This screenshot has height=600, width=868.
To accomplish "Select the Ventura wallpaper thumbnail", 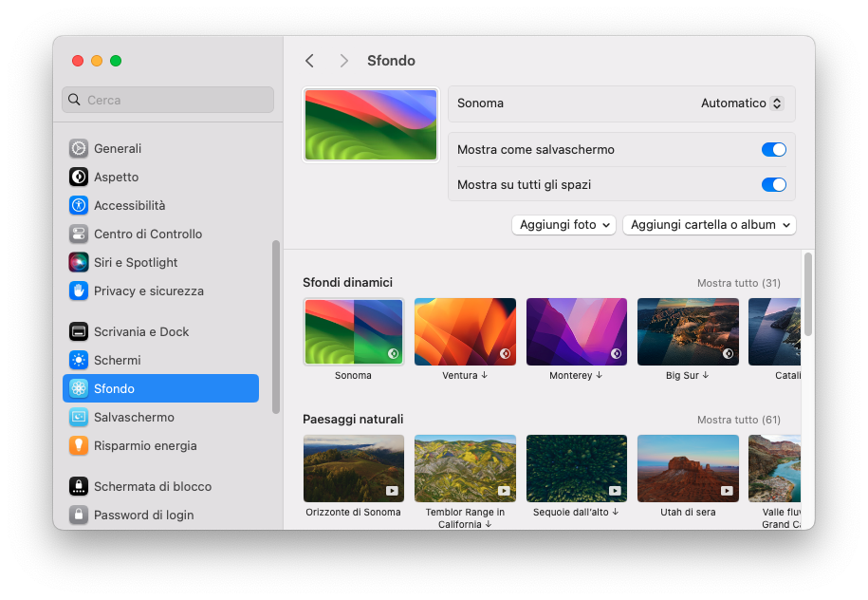I will click(x=465, y=331).
